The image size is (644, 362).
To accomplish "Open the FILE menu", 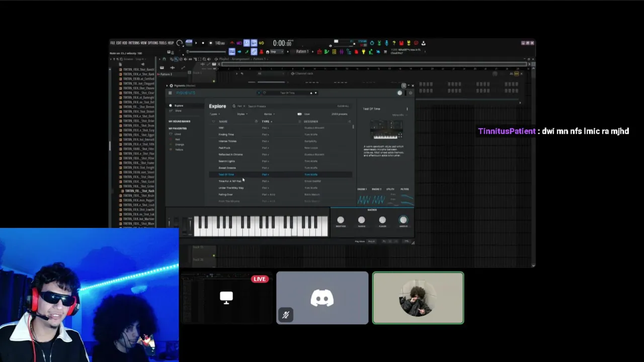I will coord(113,43).
